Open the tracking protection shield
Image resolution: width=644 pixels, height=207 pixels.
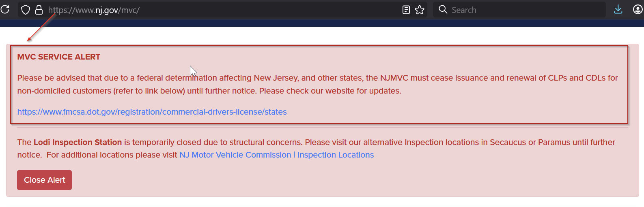26,10
